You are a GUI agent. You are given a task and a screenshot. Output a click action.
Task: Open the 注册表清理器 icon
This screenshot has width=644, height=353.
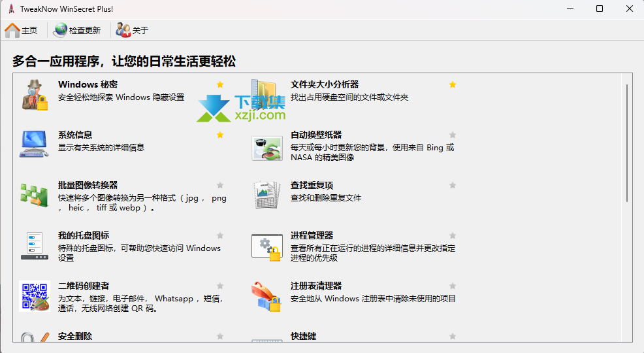[x=266, y=296]
